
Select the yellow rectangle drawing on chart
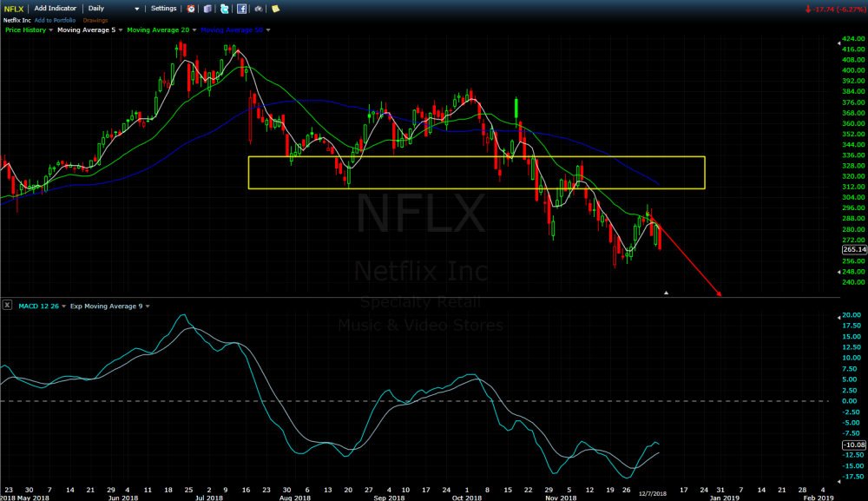476,157
